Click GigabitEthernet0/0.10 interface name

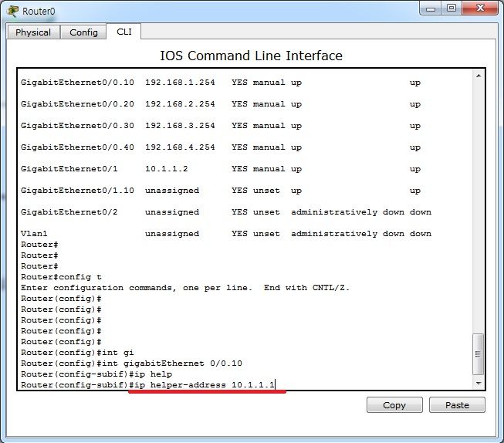pyautogui.click(x=77, y=83)
